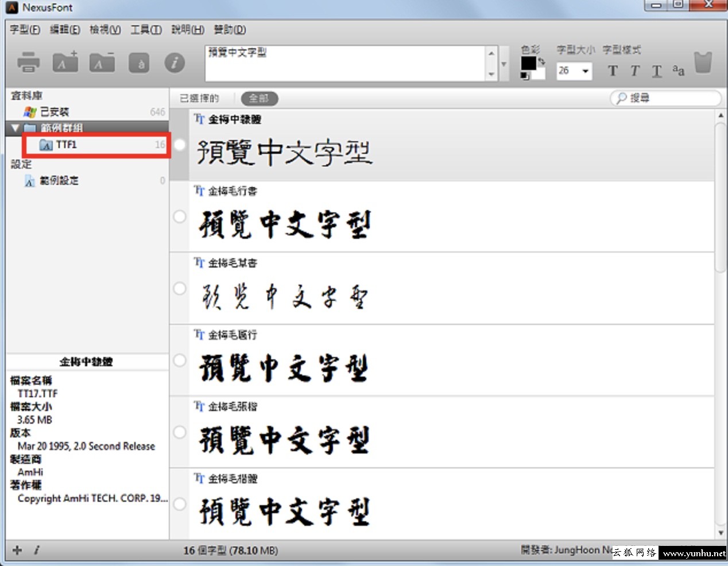
Task: Reset default colors small icon
Action: pyautogui.click(x=525, y=76)
